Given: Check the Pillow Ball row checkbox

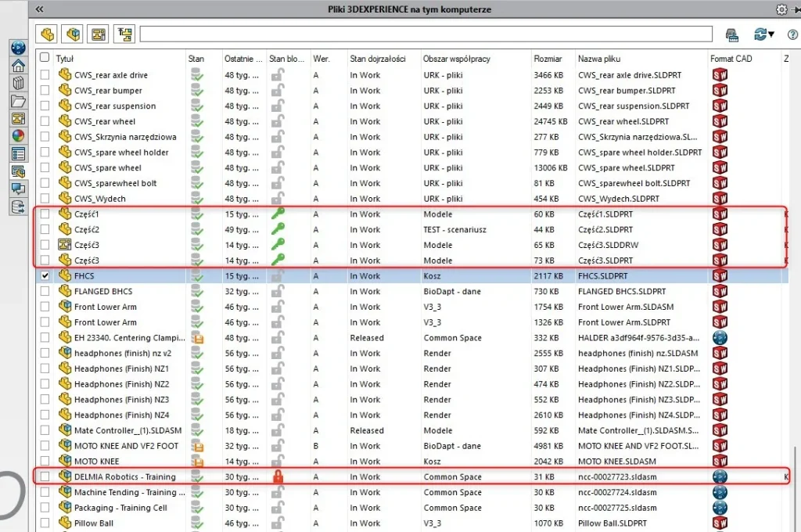Looking at the screenshot, I should pyautogui.click(x=45, y=523).
